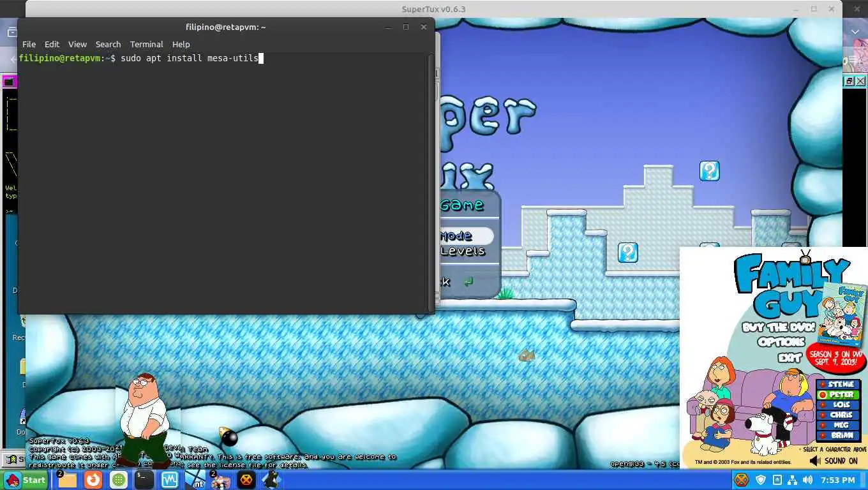
Task: Click the Start button on the taskbar
Action: click(26, 480)
